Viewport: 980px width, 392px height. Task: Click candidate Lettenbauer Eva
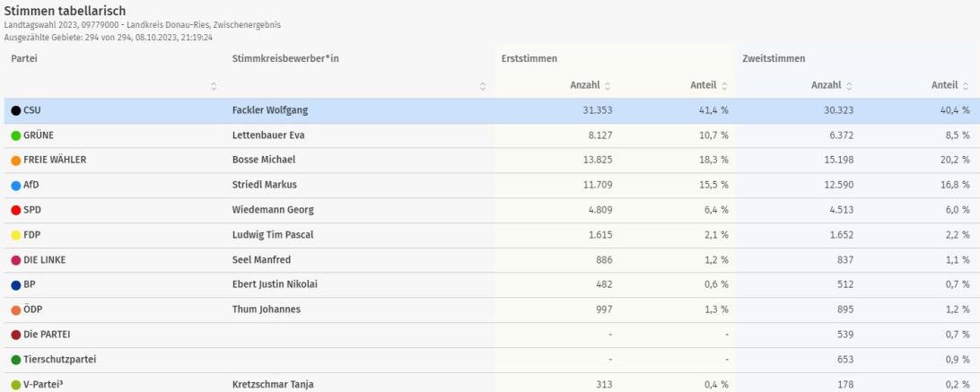pos(268,135)
